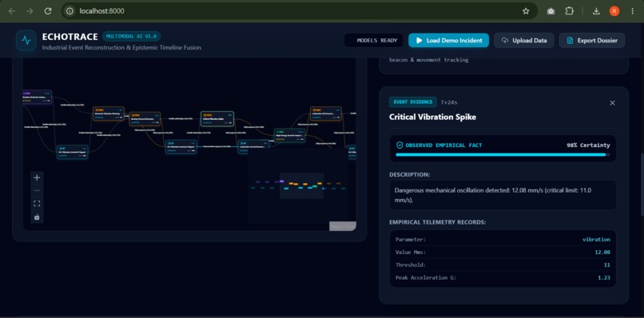Select the purple Machine Perimeter Motion node

pos(37,97)
